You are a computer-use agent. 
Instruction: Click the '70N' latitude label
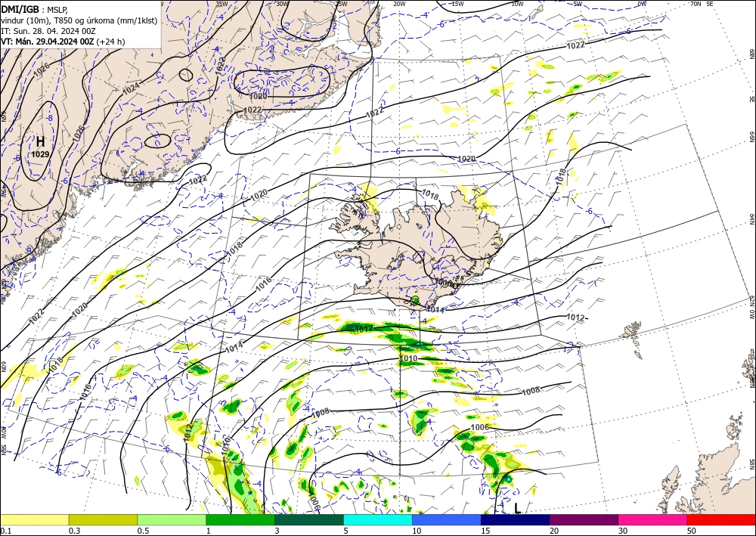(x=696, y=4)
